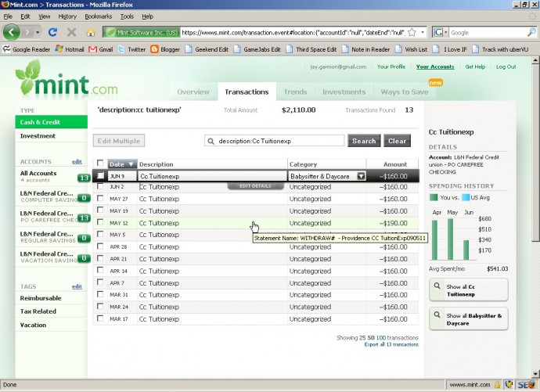Open the Firefox Home page icon
Screen dimensions: 540x392
click(91, 33)
